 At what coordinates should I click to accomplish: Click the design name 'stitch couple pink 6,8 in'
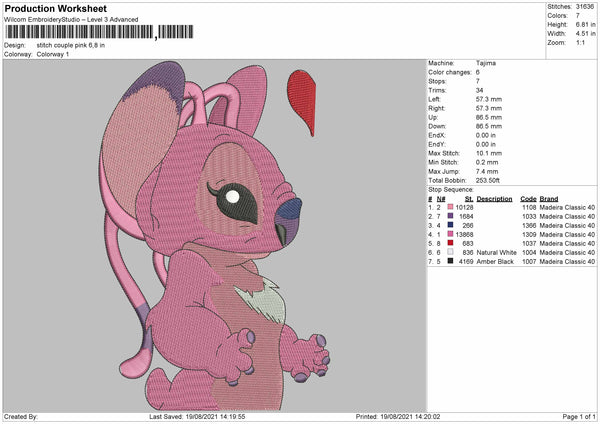70,45
